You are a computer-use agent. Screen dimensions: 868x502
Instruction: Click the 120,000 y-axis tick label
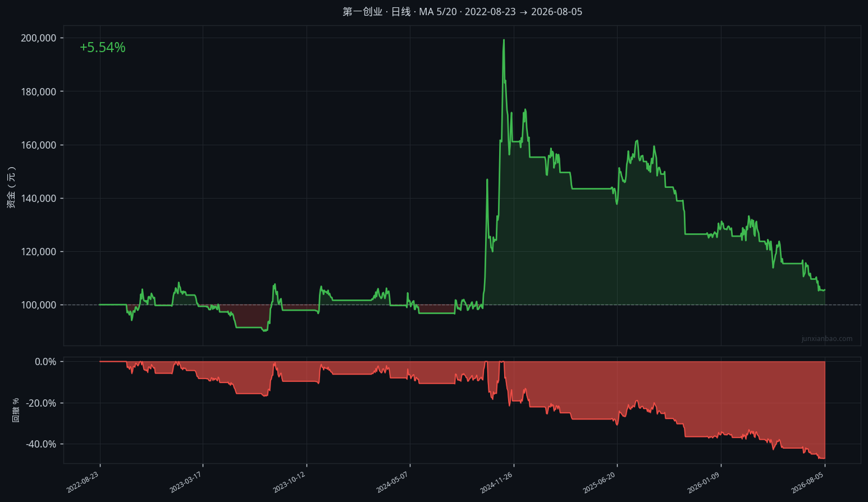point(39,252)
